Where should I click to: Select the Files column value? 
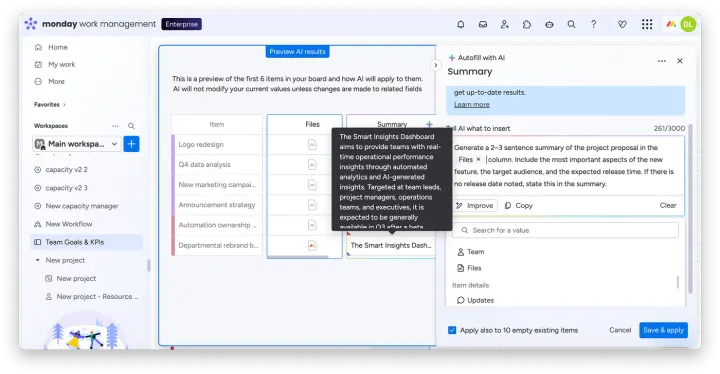coord(469,268)
